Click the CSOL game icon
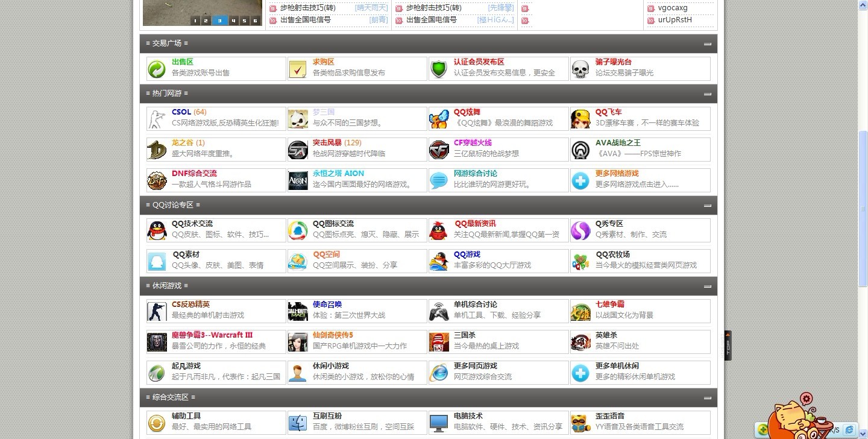Viewport: 868px width, 439px height. click(157, 119)
